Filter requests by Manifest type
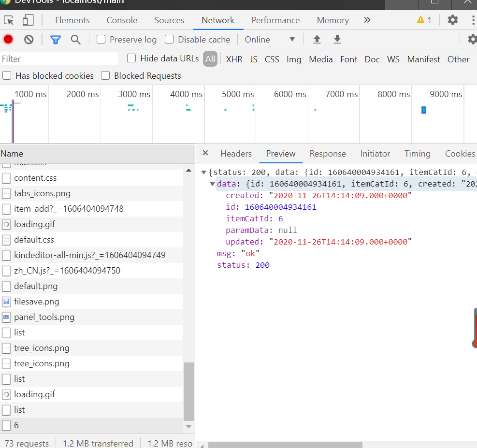477x448 pixels. coord(423,59)
